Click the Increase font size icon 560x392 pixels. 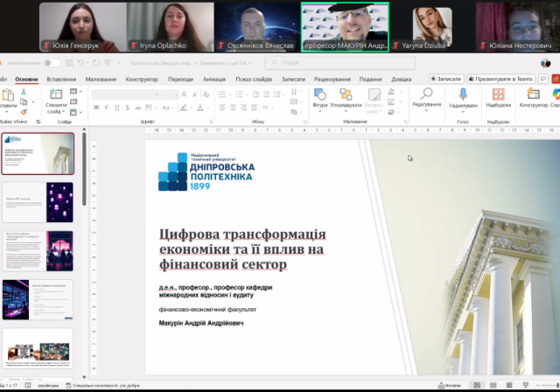point(185,94)
